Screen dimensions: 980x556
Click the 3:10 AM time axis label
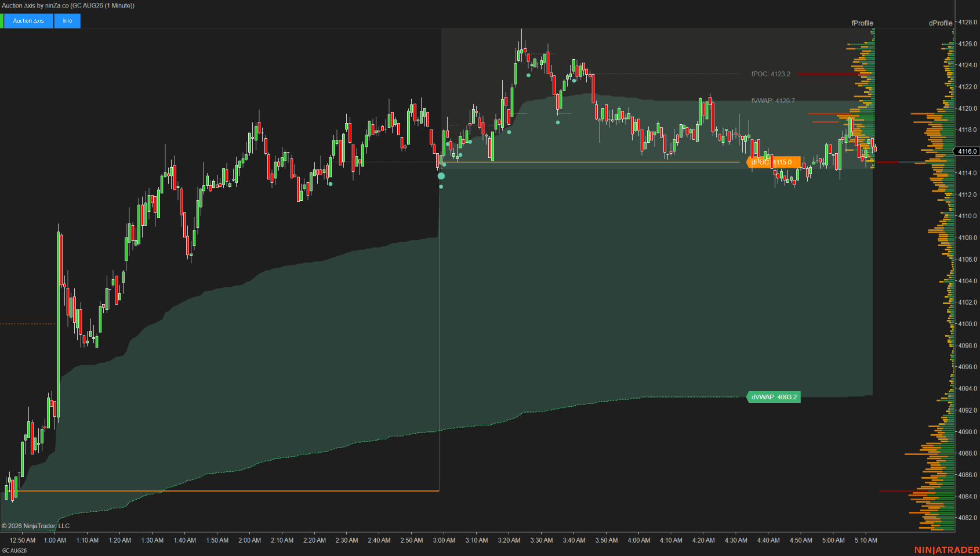477,540
